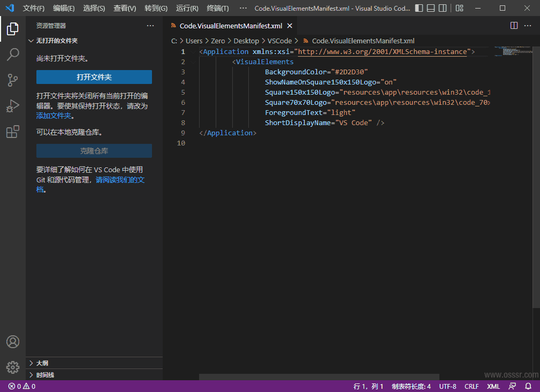Follow the 添加文件夹 link
The image size is (540, 392).
pyautogui.click(x=54, y=116)
